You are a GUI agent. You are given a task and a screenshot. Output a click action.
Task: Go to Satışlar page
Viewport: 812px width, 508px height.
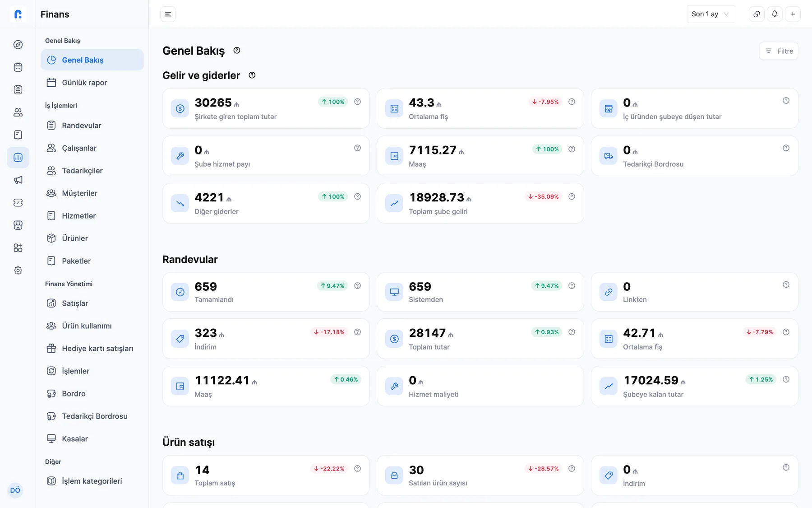92,303
